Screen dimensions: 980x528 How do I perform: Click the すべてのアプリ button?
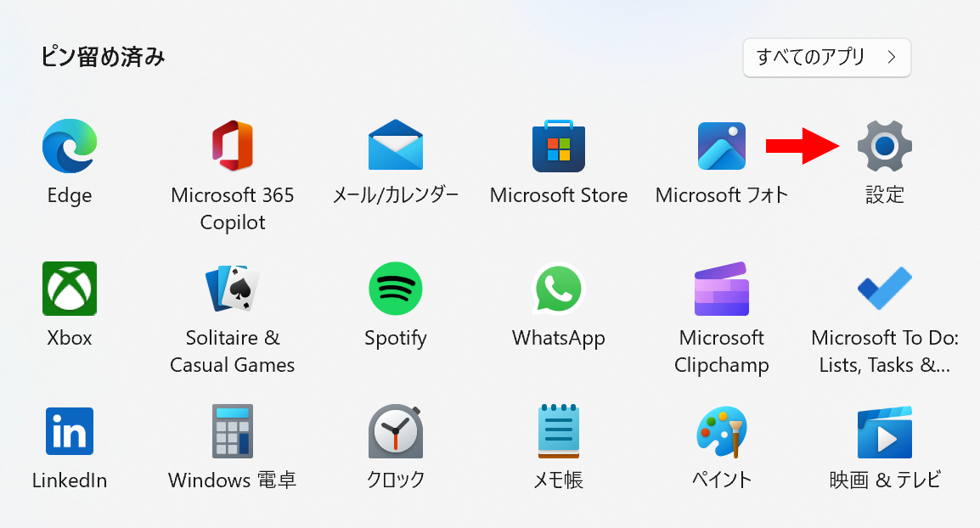826,58
